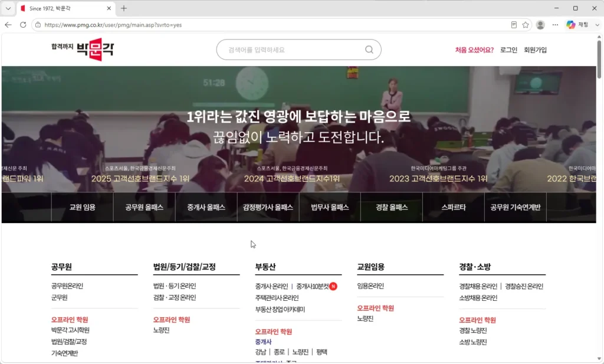Screen dimensions: 604x364
Task: Open browser settings and more menu
Action: point(555,25)
